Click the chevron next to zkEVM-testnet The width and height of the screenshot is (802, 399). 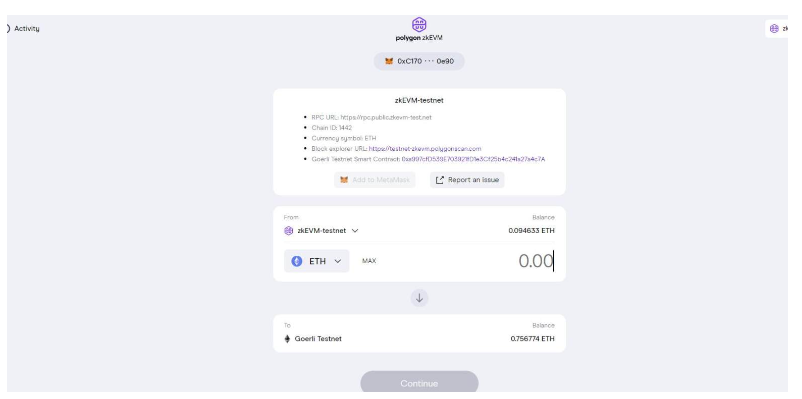[355, 231]
